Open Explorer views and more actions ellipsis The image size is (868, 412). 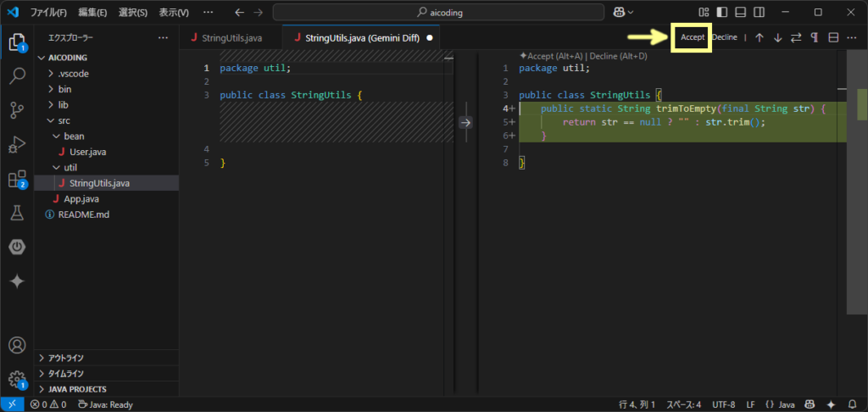163,37
